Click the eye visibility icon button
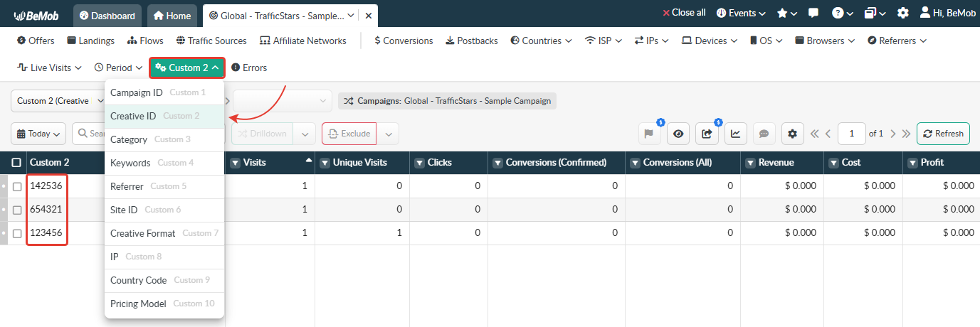The height and width of the screenshot is (327, 980). point(678,134)
